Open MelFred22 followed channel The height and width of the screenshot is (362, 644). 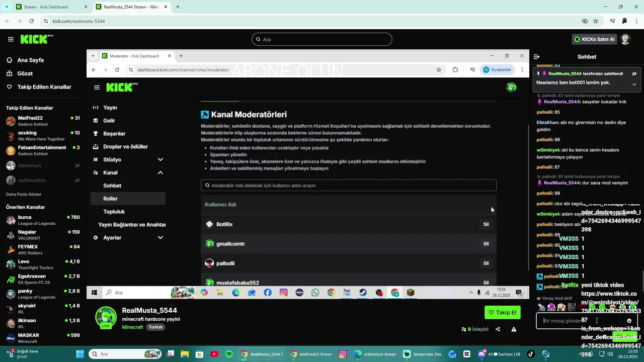43,121
